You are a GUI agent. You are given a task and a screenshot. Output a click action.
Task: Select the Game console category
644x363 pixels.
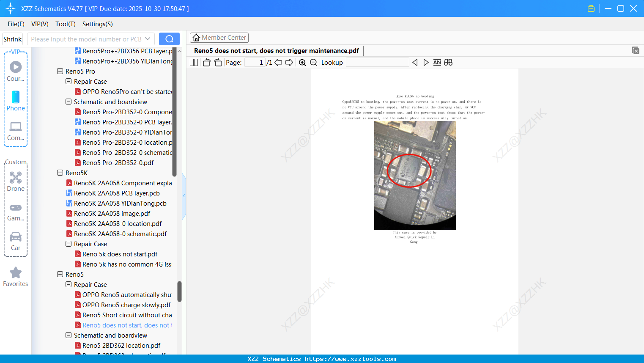click(x=16, y=212)
